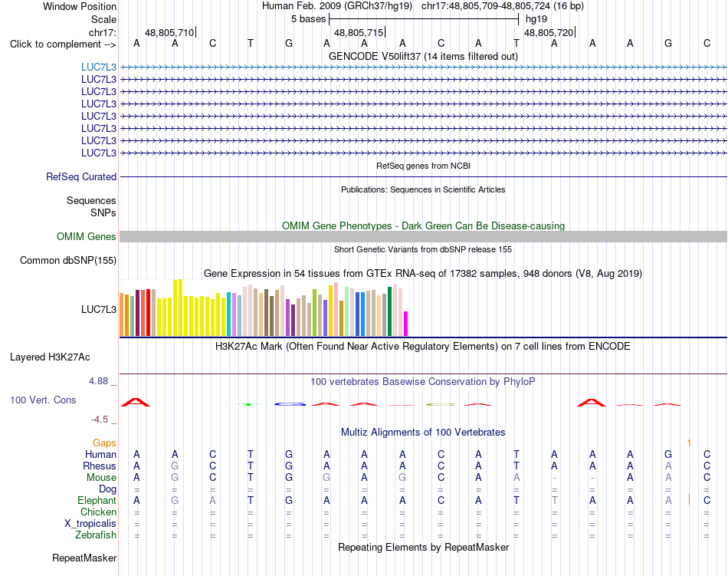Click 'Publications: Sequences in Scientific Articles' title
728x576 pixels.
423,189
